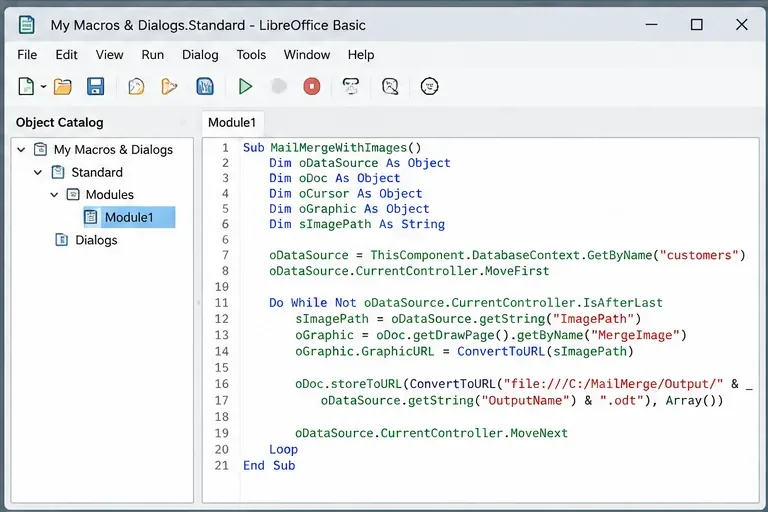
Task: Open the Help menu
Action: (361, 55)
